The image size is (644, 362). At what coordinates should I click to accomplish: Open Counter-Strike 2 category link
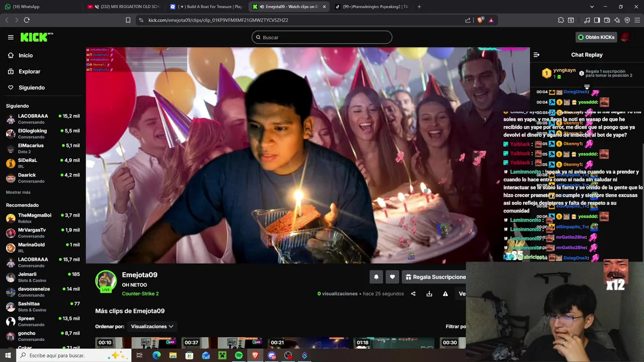click(140, 294)
